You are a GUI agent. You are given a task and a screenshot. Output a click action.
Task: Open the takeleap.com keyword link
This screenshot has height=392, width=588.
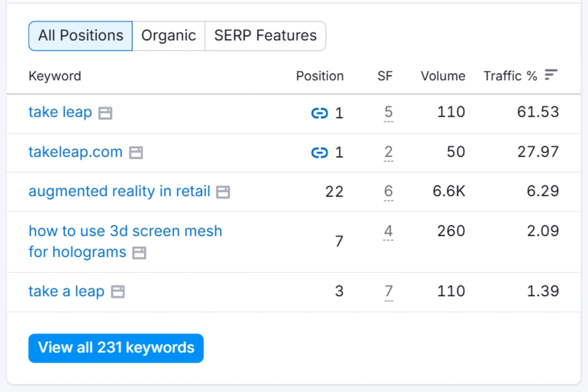[76, 152]
